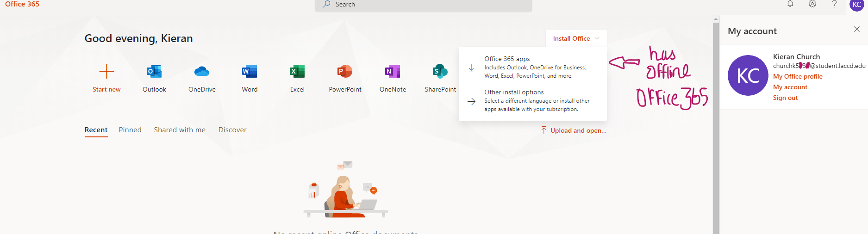Click the Sign out link
868x234 pixels.
785,98
